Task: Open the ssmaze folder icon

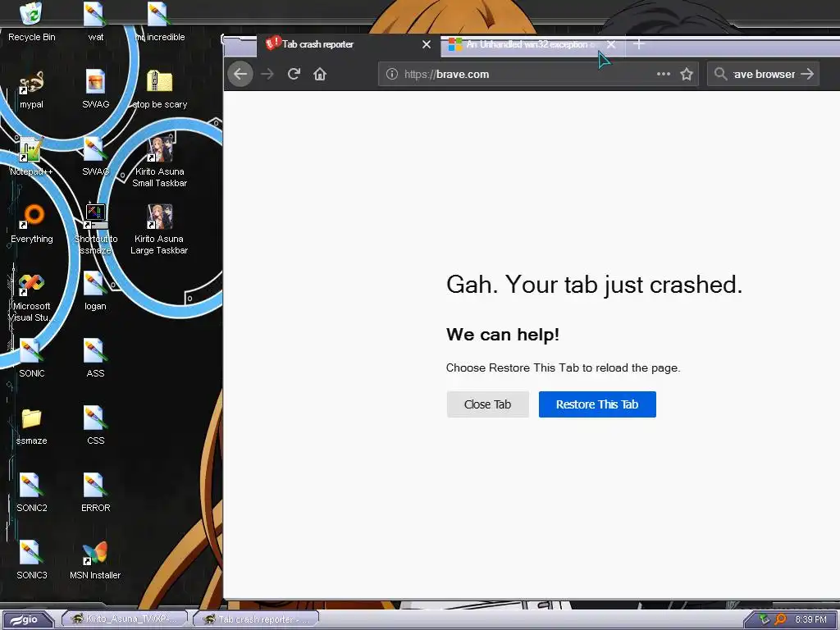Action: coord(31,426)
